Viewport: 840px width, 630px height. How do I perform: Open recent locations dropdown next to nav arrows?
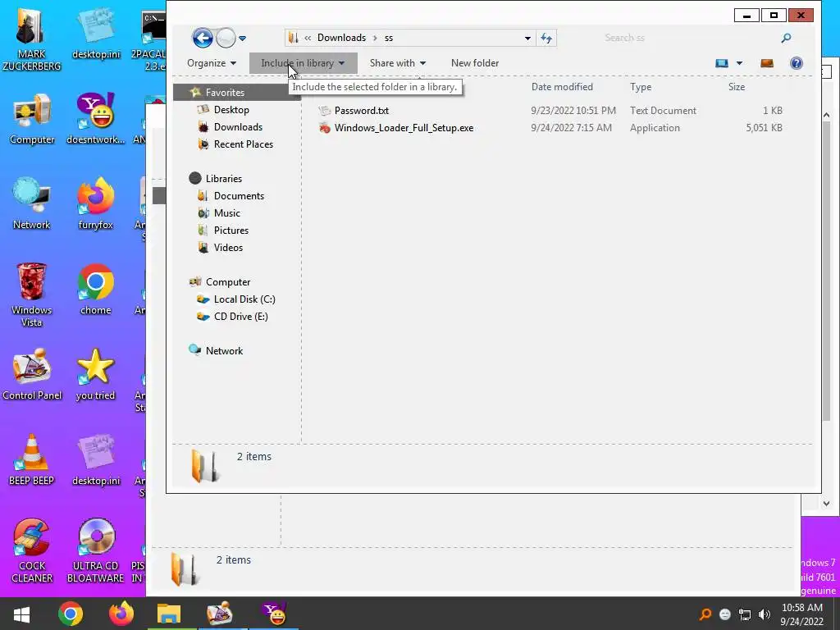[242, 39]
